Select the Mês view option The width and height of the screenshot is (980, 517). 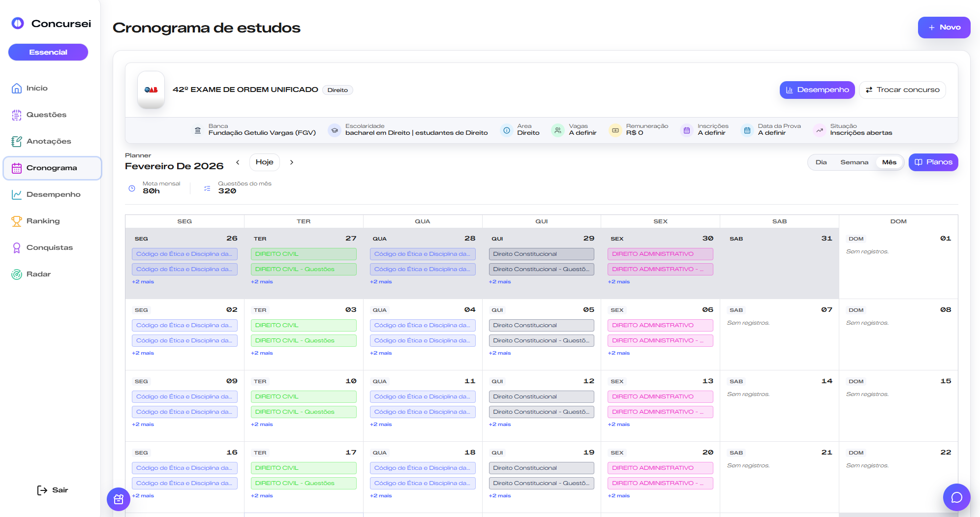point(889,162)
